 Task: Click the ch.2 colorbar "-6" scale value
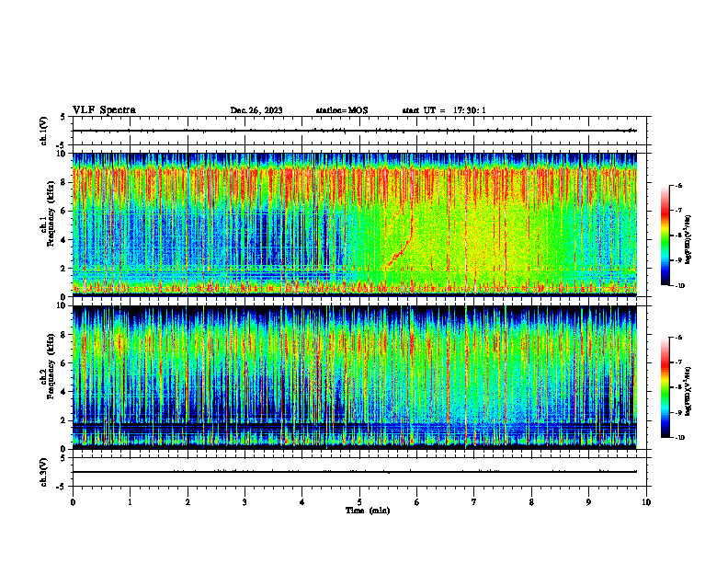pos(677,338)
